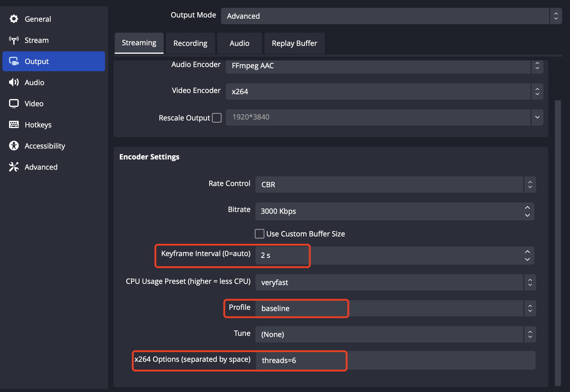Click the Stream antenna icon
The image size is (570, 392).
[x=14, y=40]
